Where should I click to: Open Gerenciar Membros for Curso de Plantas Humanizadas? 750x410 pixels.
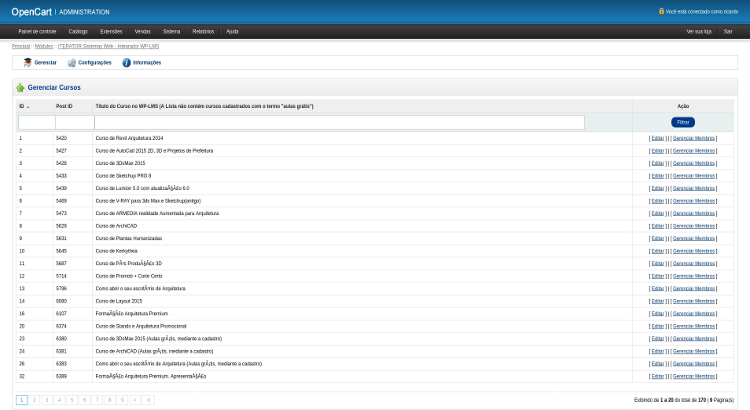694,238
